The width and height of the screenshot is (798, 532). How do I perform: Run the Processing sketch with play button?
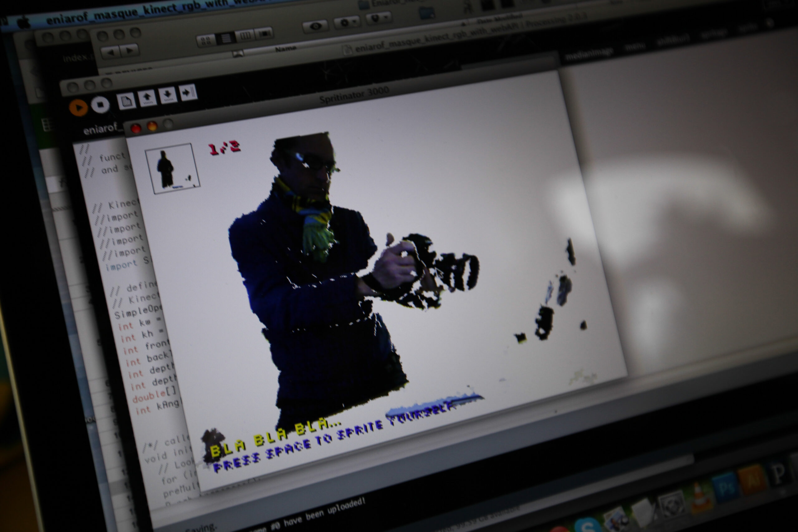click(78, 108)
